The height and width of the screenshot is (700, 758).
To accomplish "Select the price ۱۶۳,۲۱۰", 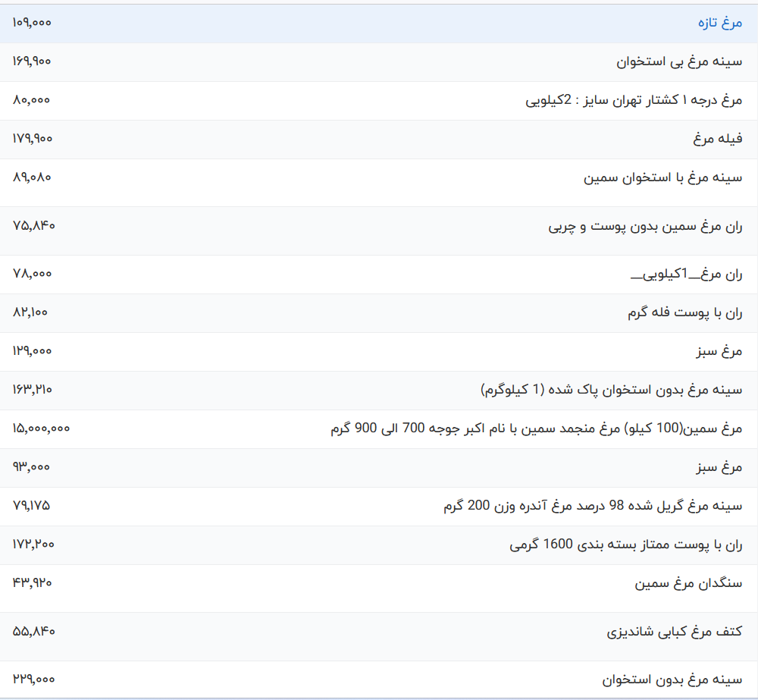I will pos(33,390).
